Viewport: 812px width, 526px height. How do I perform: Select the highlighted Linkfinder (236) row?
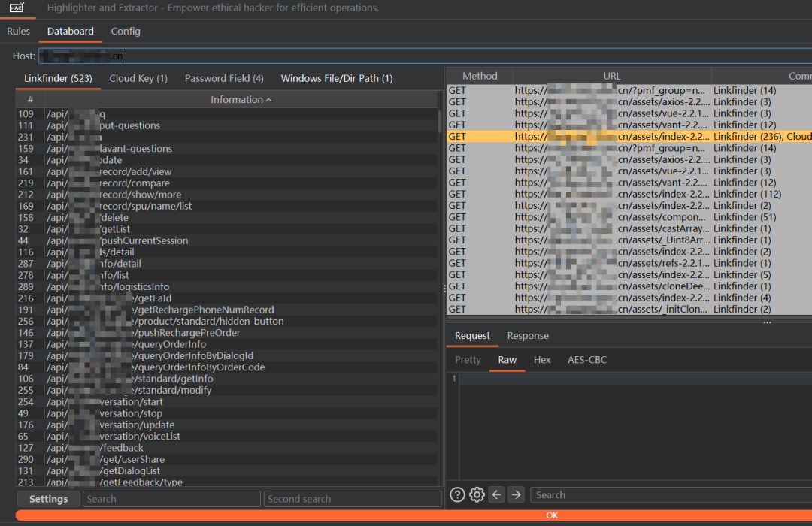[x=629, y=137]
